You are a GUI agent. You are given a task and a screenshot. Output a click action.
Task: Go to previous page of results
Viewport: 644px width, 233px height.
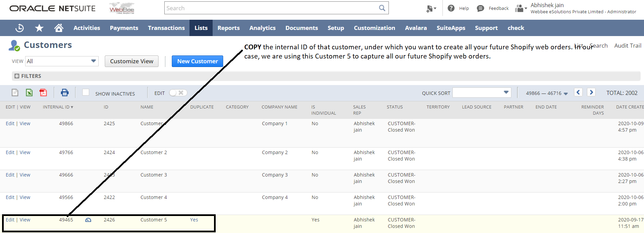(x=578, y=92)
